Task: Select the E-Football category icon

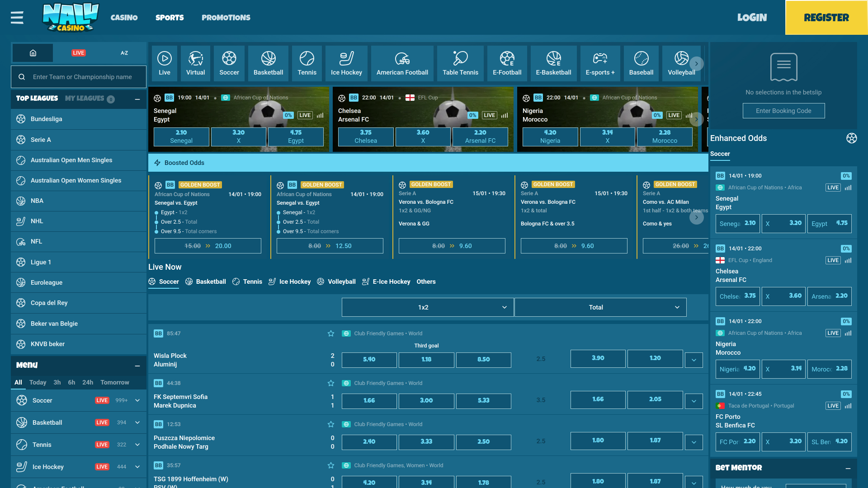Action: tap(507, 63)
